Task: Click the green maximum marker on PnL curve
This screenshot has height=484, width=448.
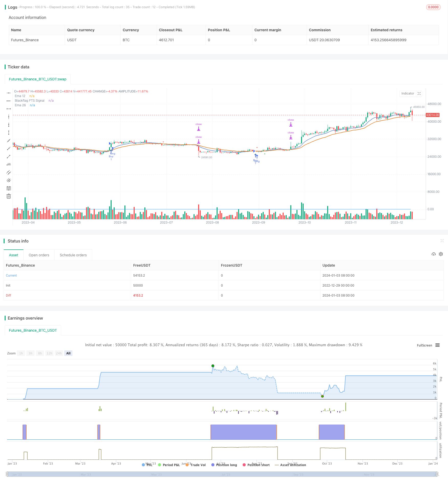Action: coord(213,366)
